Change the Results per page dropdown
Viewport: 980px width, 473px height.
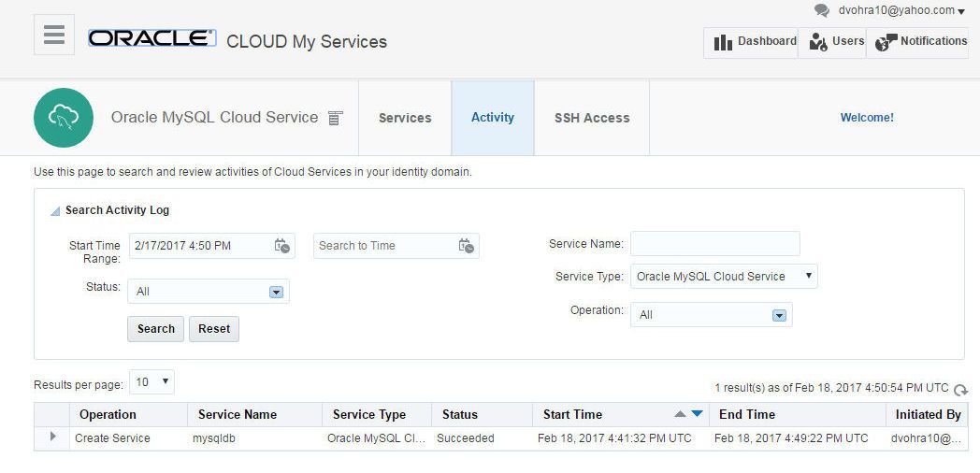coord(151,381)
